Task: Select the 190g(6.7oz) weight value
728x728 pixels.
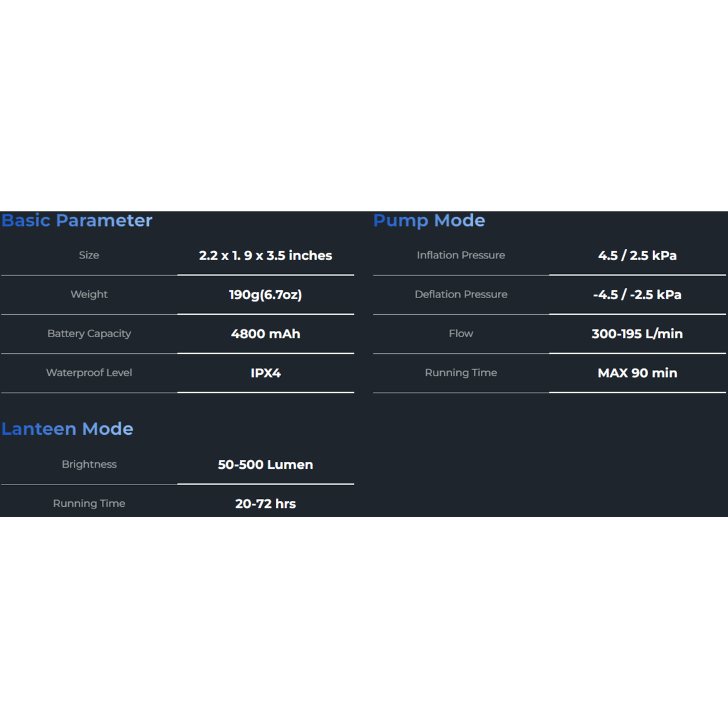Action: pyautogui.click(x=266, y=294)
